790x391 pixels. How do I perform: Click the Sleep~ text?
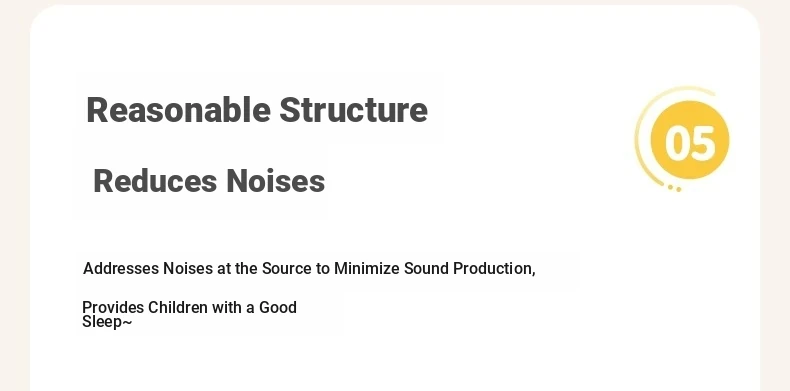(x=107, y=322)
